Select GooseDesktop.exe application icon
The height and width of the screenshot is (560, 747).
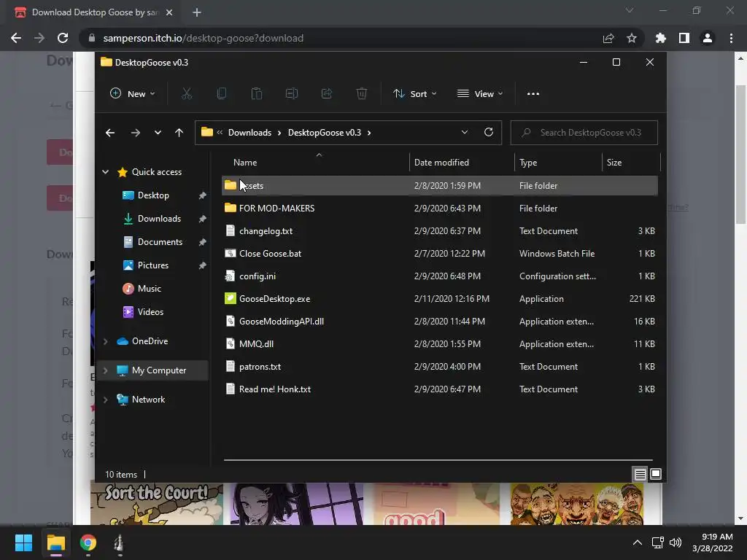coord(231,298)
